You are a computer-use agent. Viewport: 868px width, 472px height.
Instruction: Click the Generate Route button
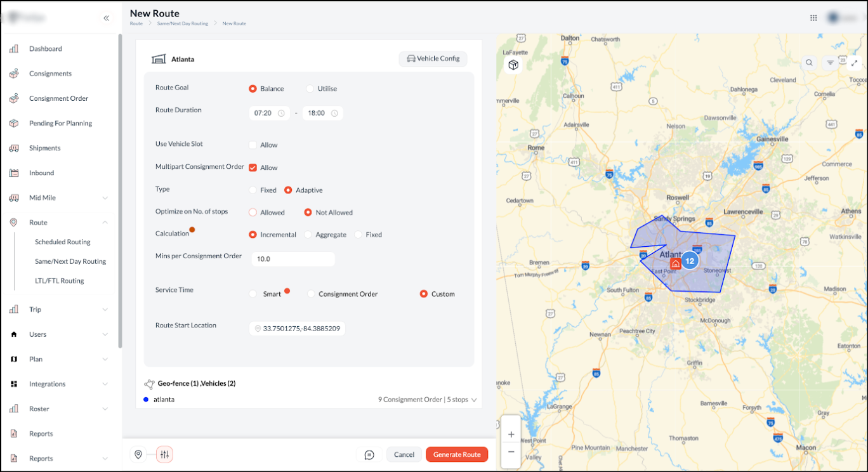click(457, 454)
